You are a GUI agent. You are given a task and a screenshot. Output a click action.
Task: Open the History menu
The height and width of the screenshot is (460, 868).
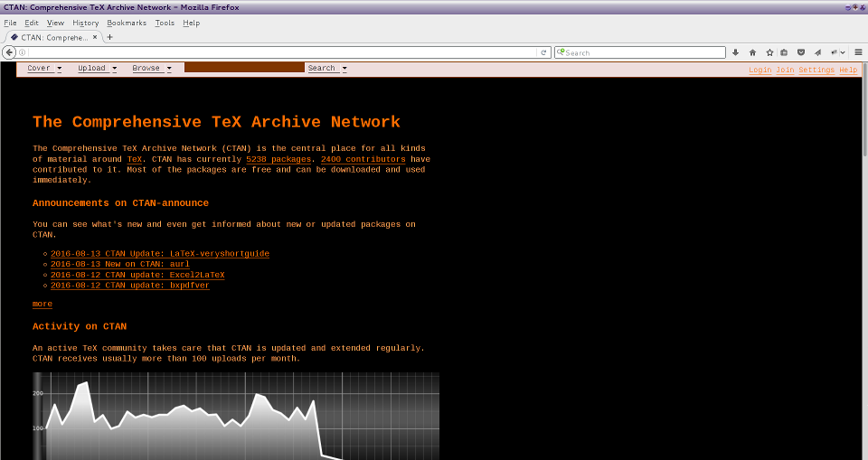coord(86,23)
